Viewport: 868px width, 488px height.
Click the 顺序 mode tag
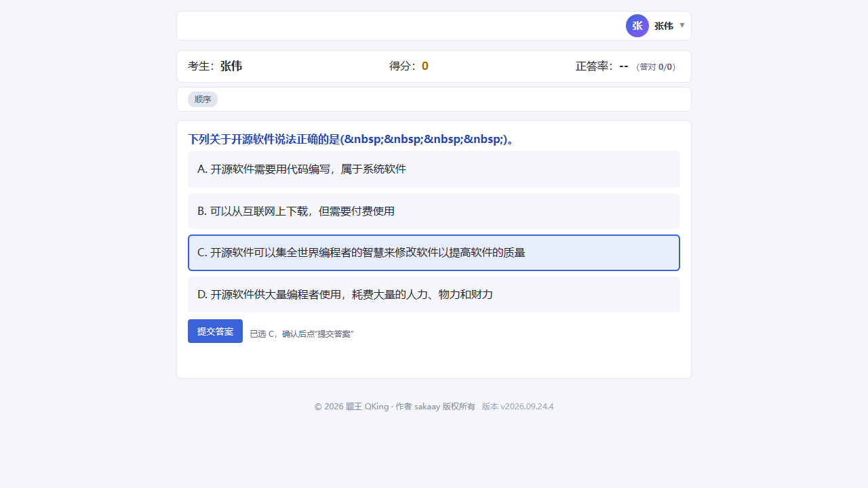tap(203, 100)
